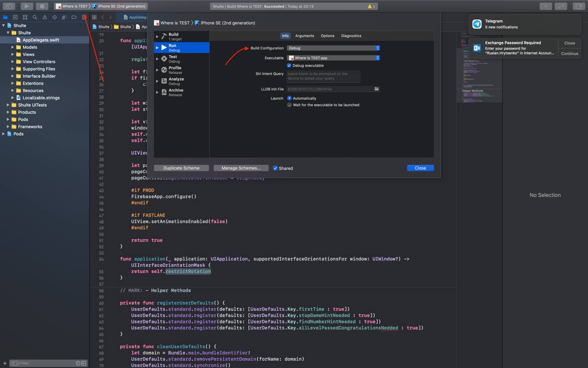This screenshot has height=368, width=588.
Task: Open the Issue navigator warning icon
Action: (45, 17)
